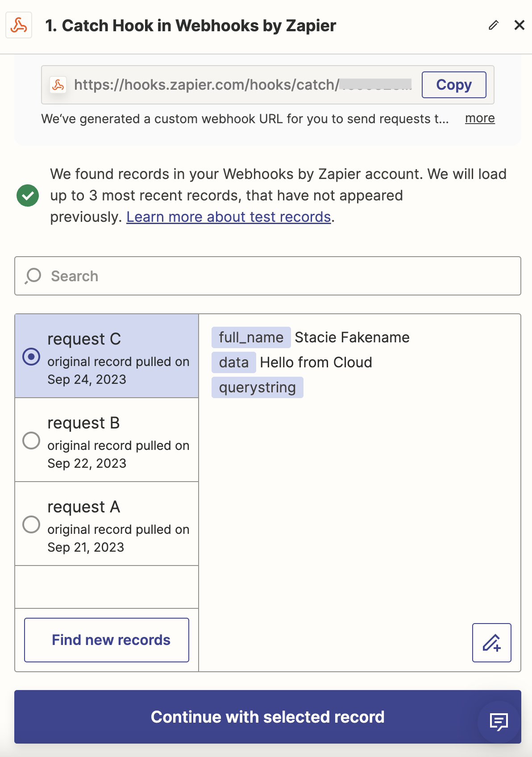
Task: Continue with selected record
Action: point(267,717)
